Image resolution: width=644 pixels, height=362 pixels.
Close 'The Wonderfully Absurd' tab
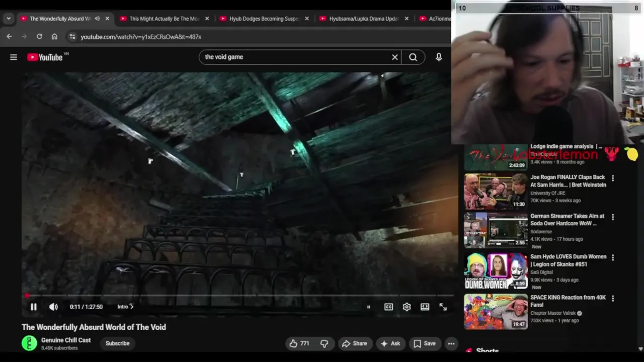107,19
